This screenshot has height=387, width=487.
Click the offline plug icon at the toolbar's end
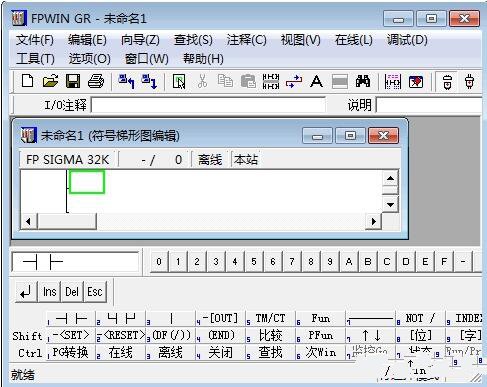coord(470,82)
